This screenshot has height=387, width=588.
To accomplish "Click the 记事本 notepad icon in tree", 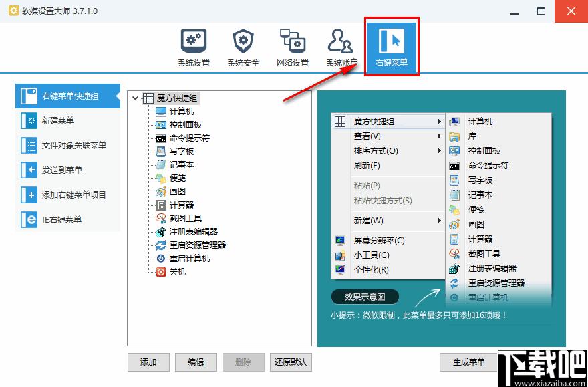I will tap(161, 165).
